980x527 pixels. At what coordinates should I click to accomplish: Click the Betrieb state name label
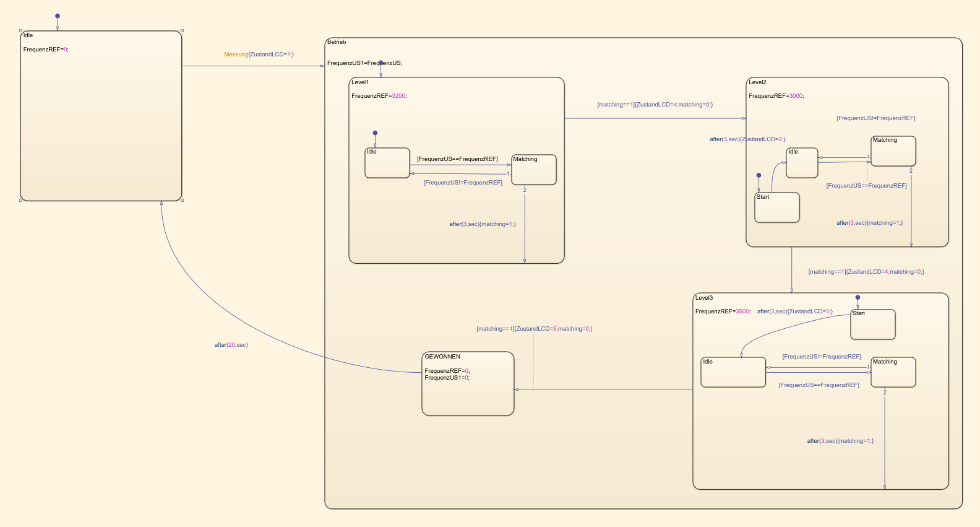[x=337, y=42]
